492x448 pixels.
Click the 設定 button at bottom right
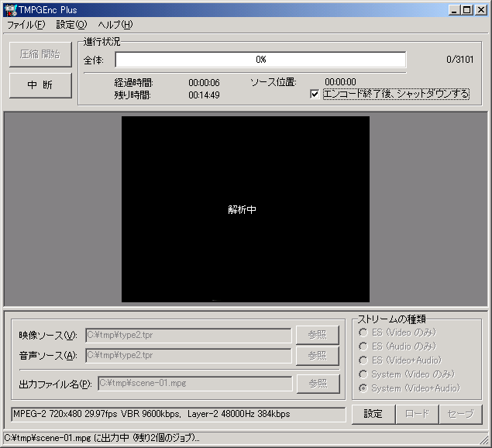[x=373, y=415]
